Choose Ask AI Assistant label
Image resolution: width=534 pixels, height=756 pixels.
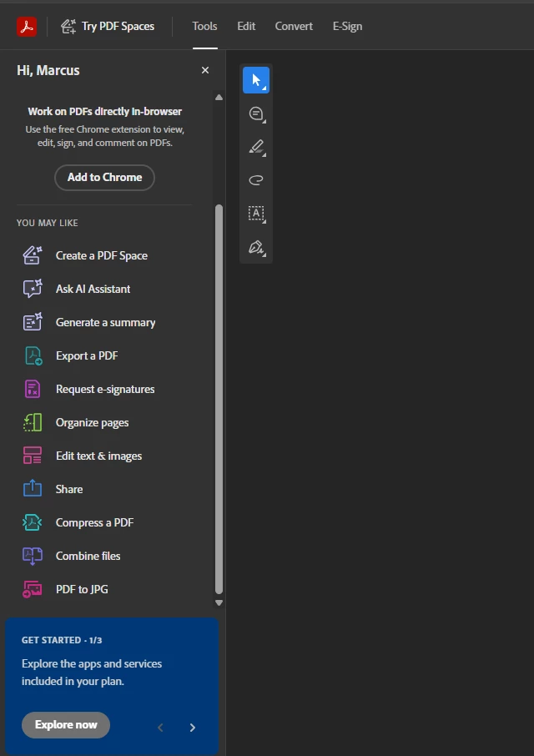[93, 289]
